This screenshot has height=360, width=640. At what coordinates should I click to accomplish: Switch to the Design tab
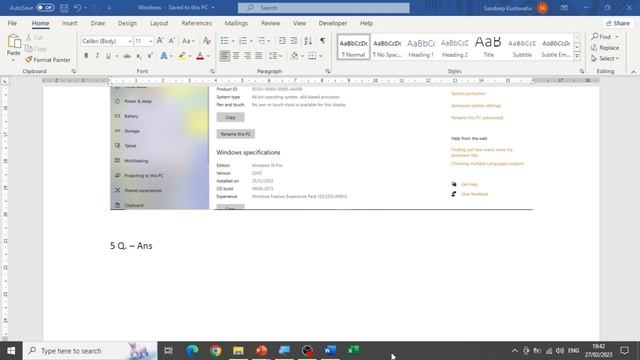127,23
